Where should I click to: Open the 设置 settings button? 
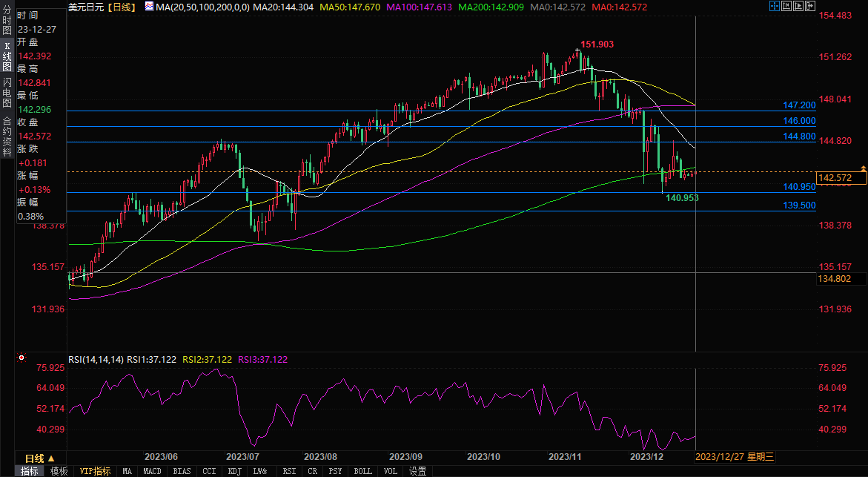point(417,471)
